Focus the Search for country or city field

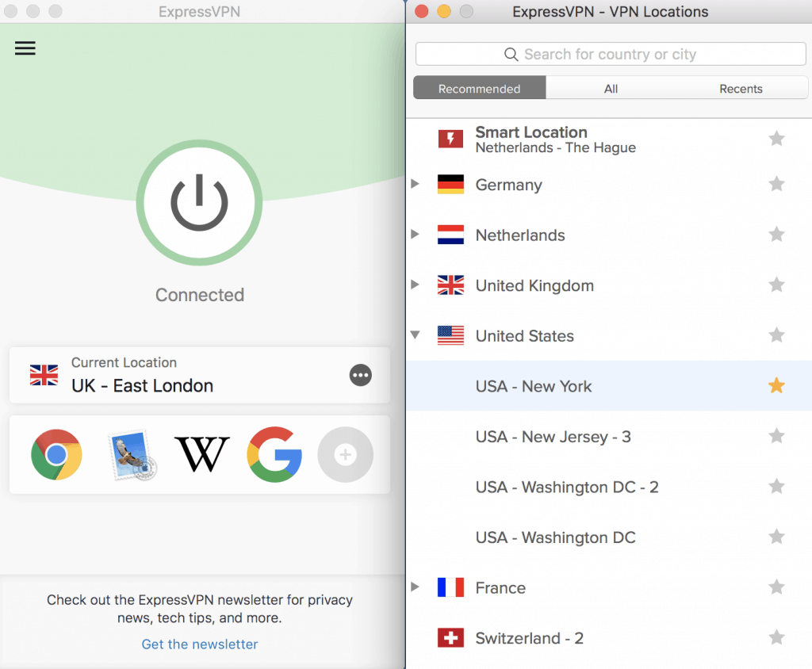[x=611, y=54]
